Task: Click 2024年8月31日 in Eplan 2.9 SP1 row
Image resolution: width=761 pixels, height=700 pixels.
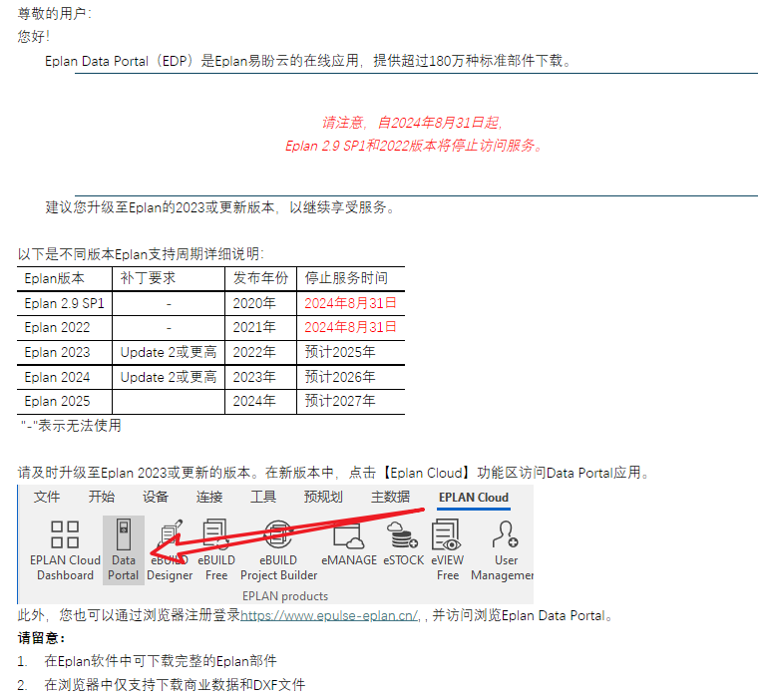Action: coord(350,304)
